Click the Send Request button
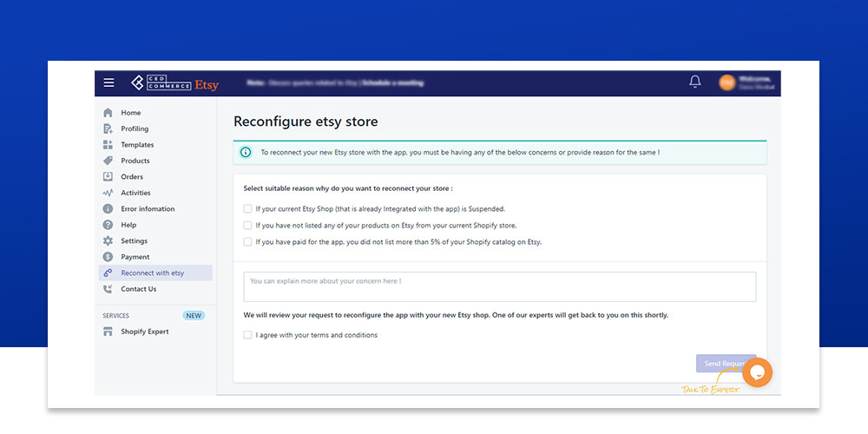This screenshot has height=434, width=868. click(x=726, y=364)
